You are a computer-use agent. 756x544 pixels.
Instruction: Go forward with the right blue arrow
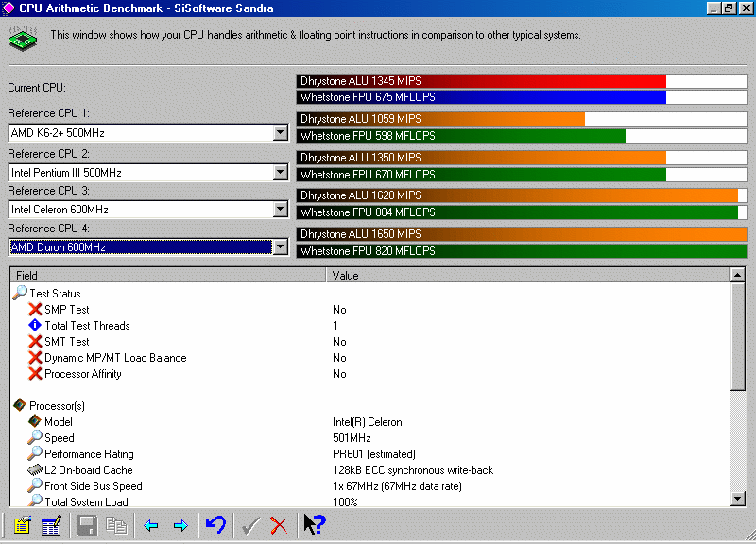[x=180, y=525]
